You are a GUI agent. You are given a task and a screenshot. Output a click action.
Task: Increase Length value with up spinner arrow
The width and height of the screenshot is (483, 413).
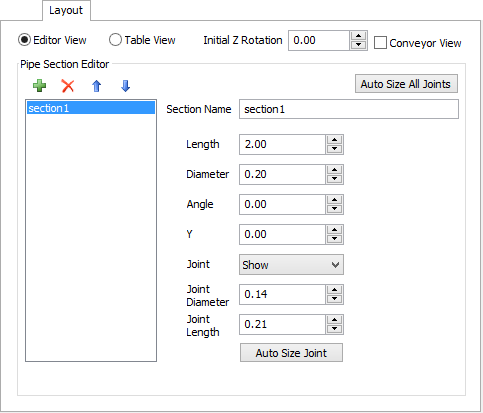[x=334, y=140]
